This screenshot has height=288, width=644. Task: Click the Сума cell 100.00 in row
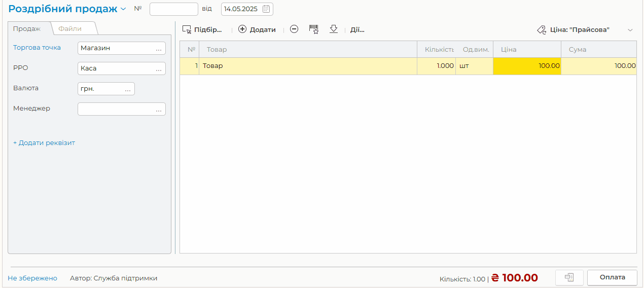click(x=599, y=66)
